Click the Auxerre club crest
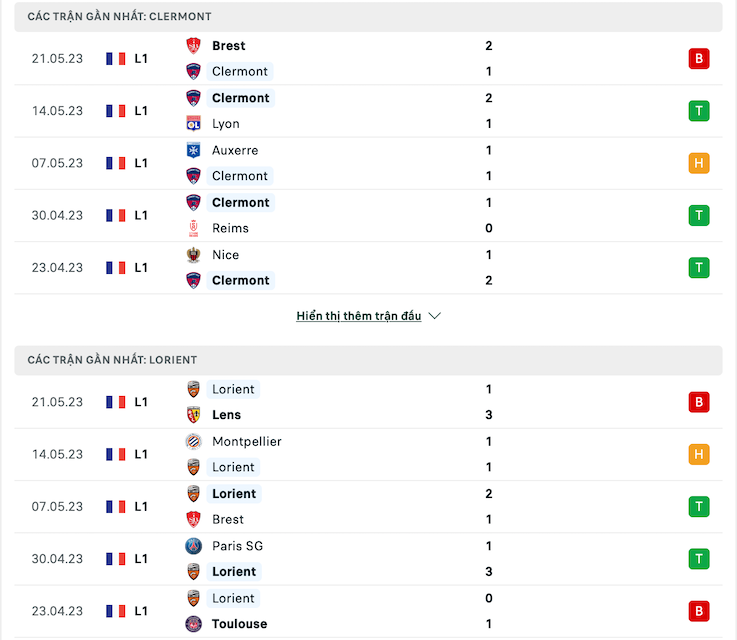The height and width of the screenshot is (640, 737). coord(193,150)
